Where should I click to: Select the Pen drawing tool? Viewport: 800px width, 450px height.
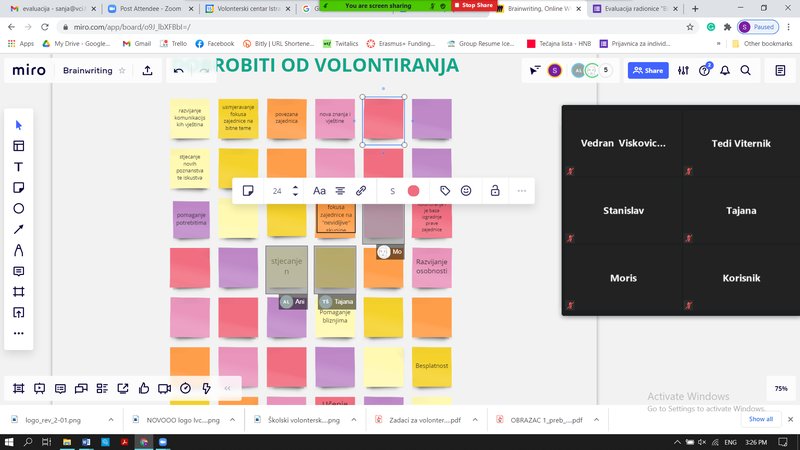(18, 250)
